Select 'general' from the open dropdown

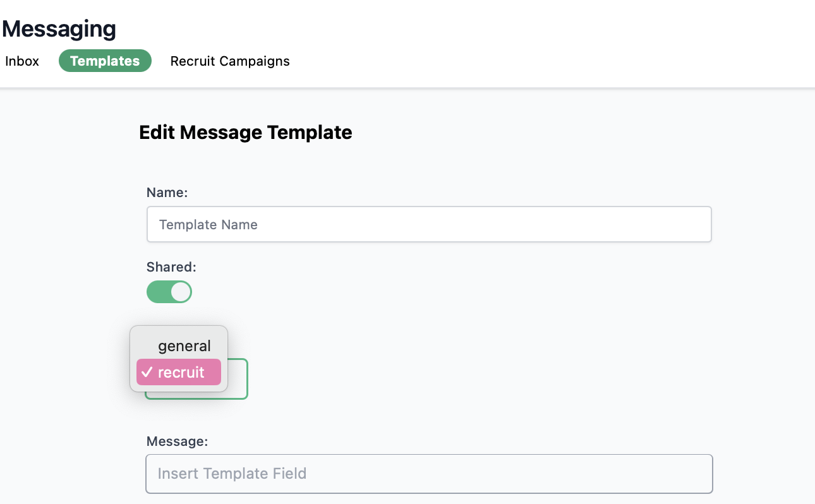point(184,346)
